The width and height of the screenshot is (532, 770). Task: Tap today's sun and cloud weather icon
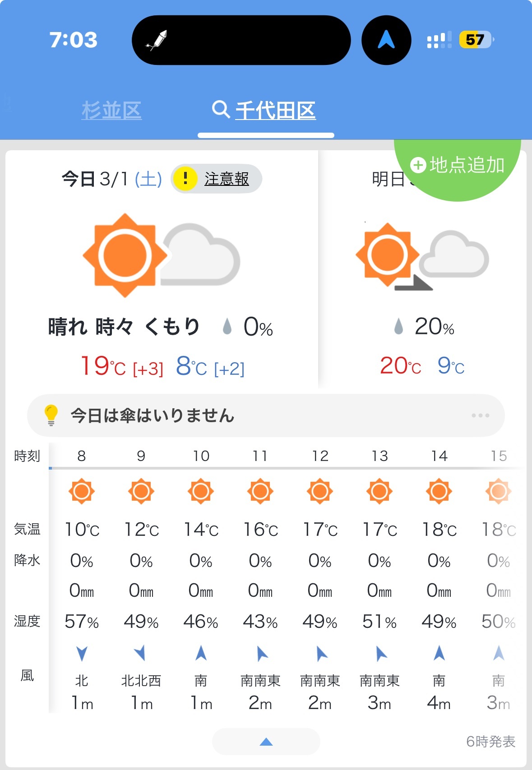click(x=161, y=255)
